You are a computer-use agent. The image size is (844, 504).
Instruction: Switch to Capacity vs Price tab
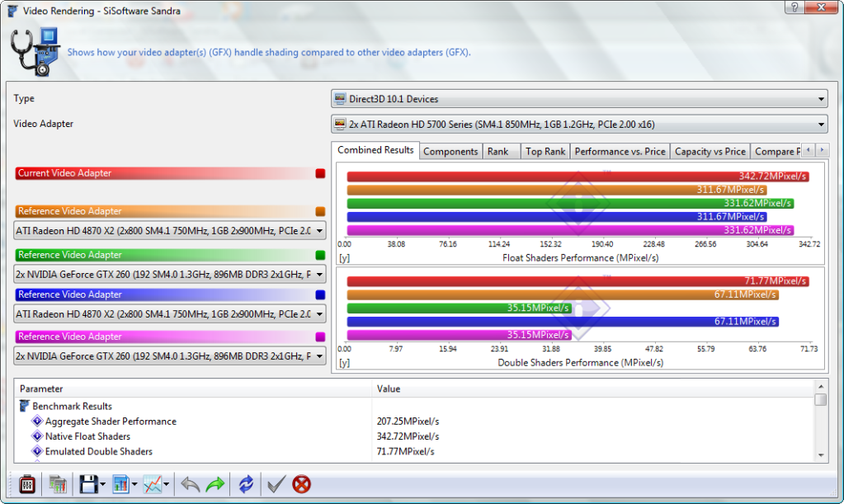click(710, 152)
